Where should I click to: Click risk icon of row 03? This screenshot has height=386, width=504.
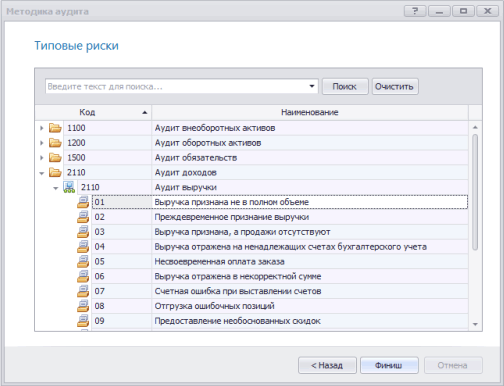(83, 232)
